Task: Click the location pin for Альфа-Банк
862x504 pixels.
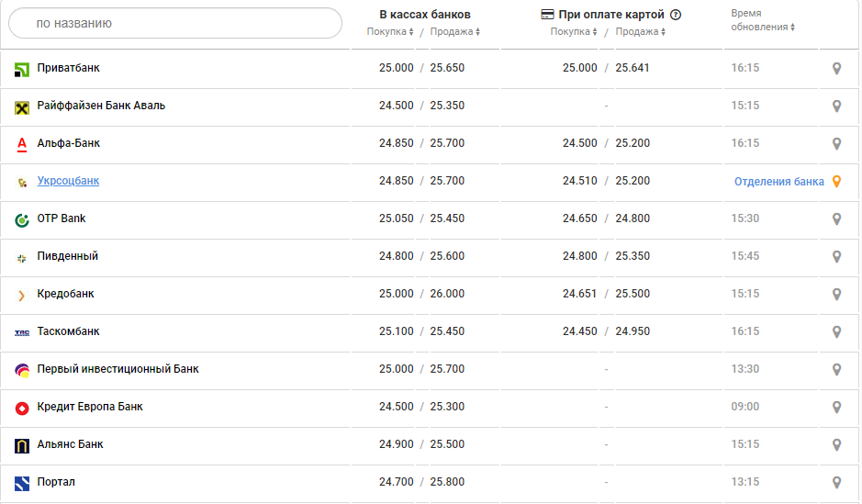Action: tap(836, 144)
